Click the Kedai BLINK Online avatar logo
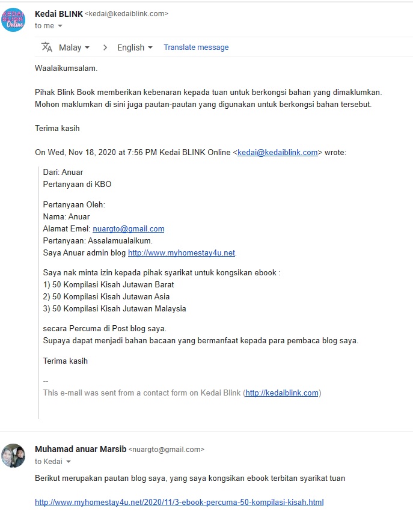Image resolution: width=413 pixels, height=532 pixels. (x=13, y=20)
